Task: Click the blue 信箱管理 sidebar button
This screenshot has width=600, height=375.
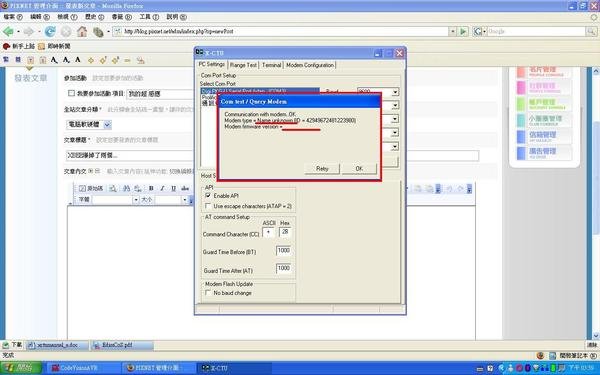Action: 544,137
